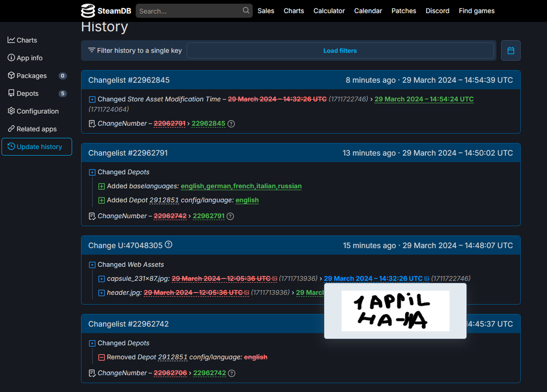Click new timestamp 29 March 2024 – 14:54:24 UTC
Viewport: 547px width, 392px height.
point(424,99)
